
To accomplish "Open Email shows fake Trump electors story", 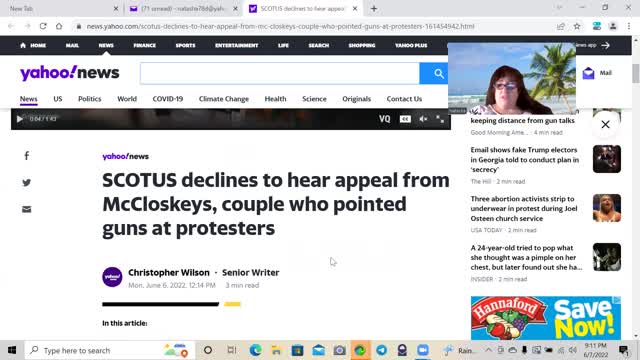I will 524,160.
